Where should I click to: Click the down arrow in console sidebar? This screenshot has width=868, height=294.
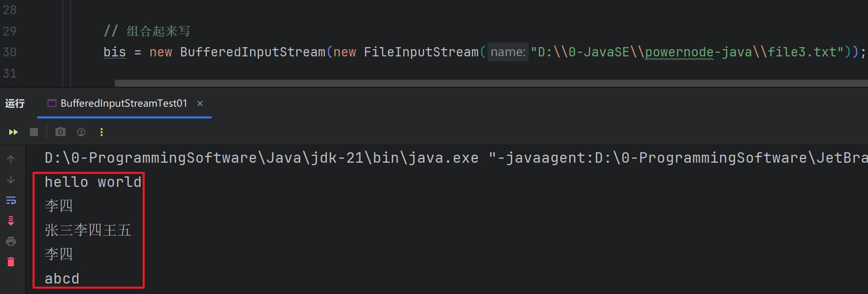[x=11, y=180]
